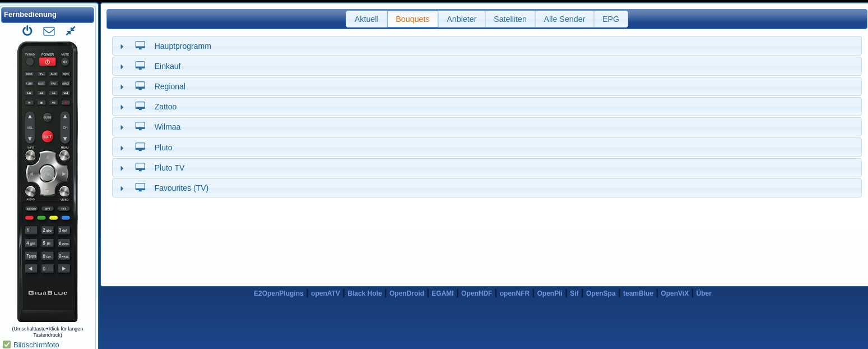Click number key 1 on the remote
The image size is (868, 349).
31,230
